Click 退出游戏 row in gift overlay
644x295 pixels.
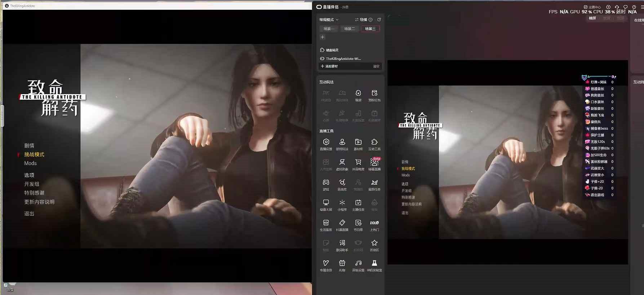tap(600, 195)
